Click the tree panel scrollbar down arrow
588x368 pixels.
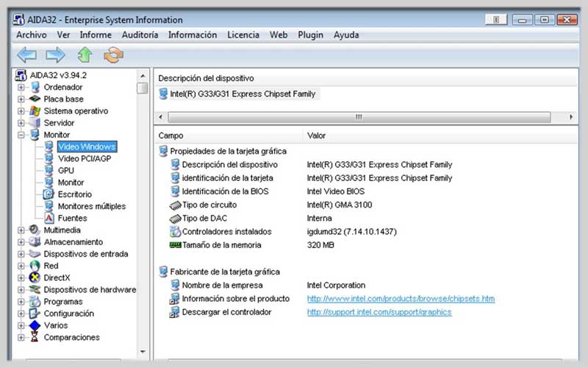point(143,352)
